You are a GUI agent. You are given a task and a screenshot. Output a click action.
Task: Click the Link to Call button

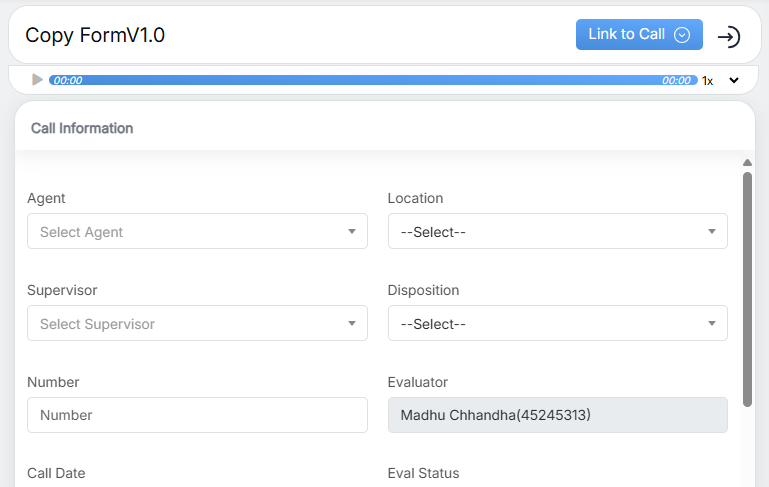(638, 35)
